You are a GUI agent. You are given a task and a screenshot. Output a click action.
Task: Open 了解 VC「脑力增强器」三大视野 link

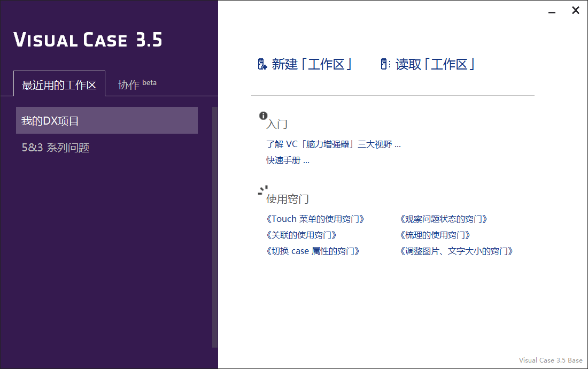click(334, 144)
